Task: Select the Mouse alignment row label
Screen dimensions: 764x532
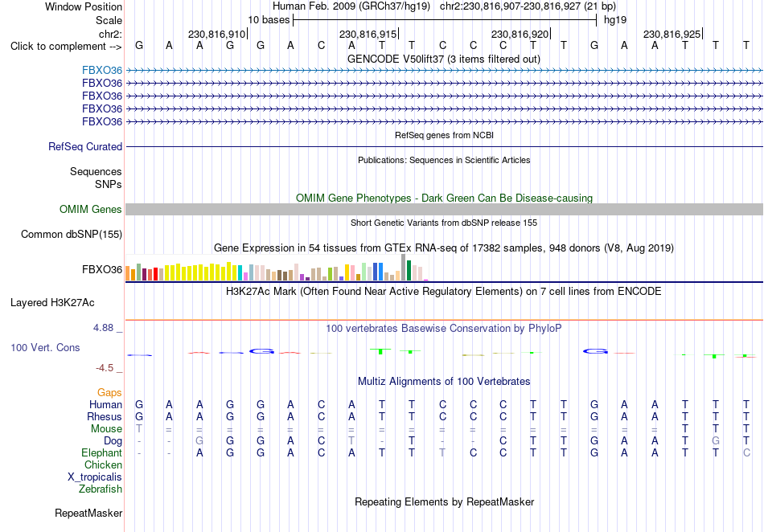Action: 106,429
